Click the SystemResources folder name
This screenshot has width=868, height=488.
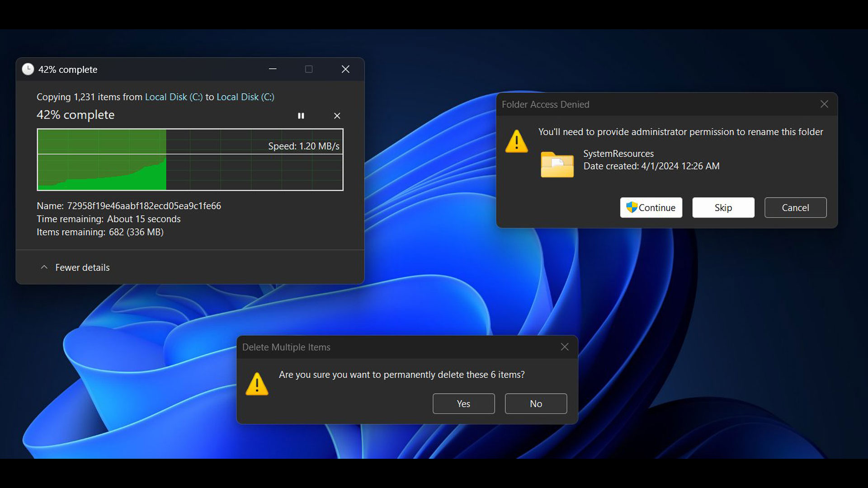(618, 154)
